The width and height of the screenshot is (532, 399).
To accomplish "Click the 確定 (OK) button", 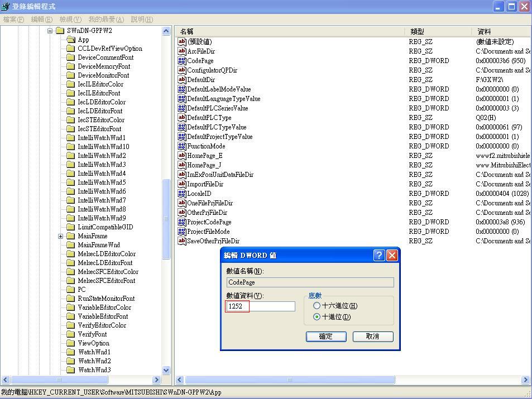I will click(x=326, y=336).
